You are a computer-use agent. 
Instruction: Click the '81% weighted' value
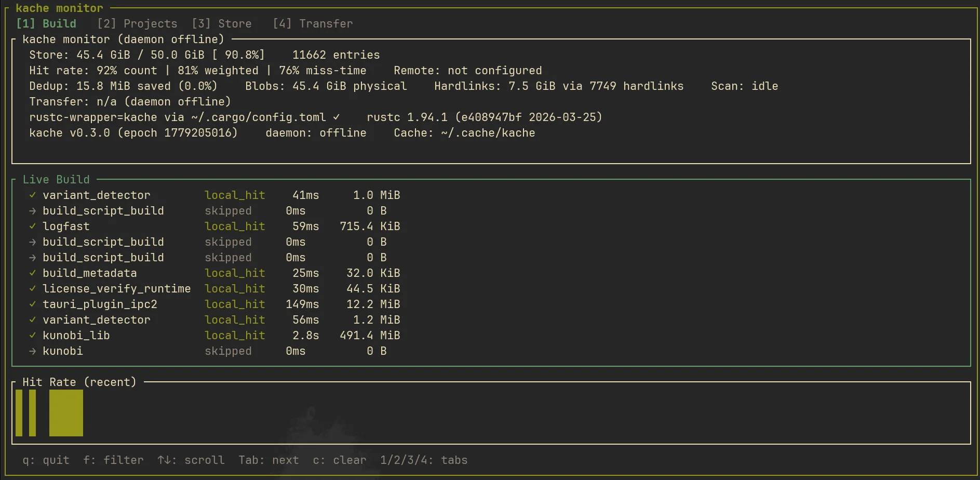[218, 71]
